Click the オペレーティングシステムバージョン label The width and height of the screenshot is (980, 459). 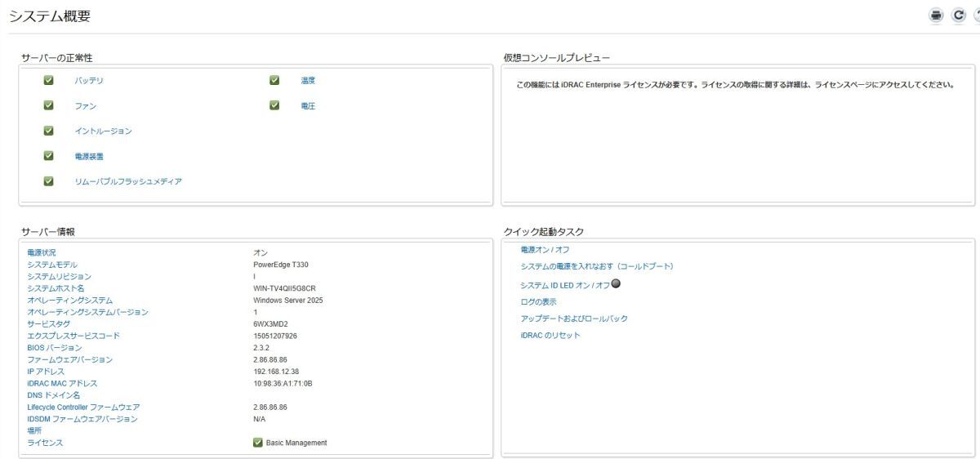coord(88,312)
